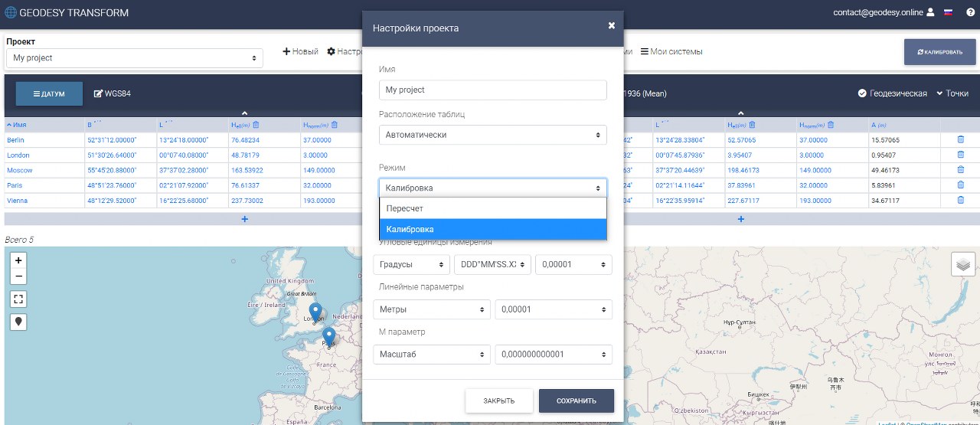This screenshot has width=980, height=425.
Task: Open the Расположение таблиц dropdown
Action: click(493, 135)
